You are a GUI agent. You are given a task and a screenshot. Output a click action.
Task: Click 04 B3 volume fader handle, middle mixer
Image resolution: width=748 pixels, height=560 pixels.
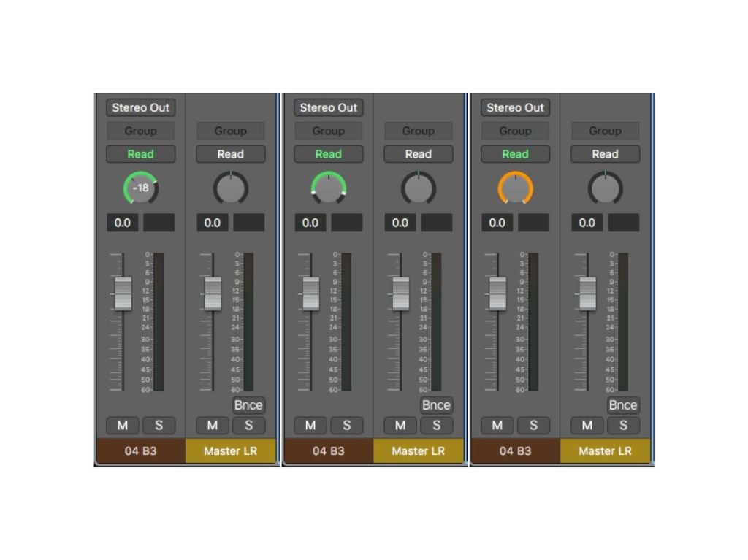(311, 294)
